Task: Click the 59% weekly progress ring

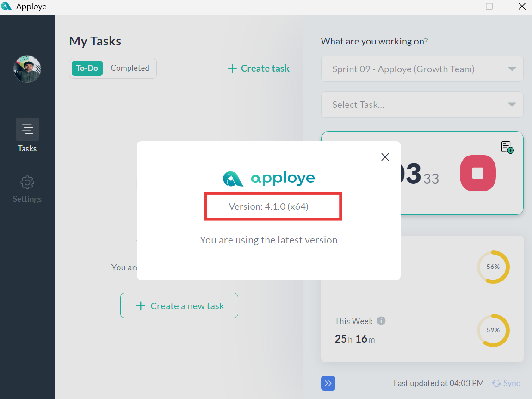Action: 493,330
